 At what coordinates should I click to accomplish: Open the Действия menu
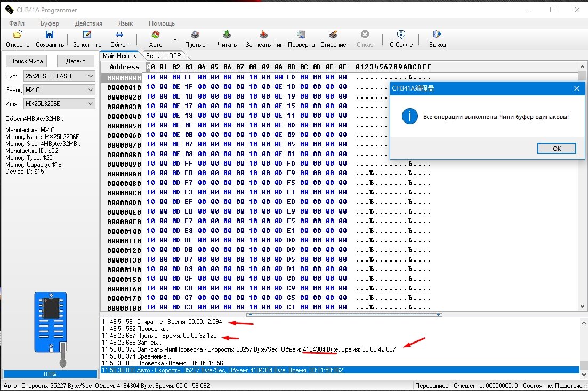coord(88,23)
